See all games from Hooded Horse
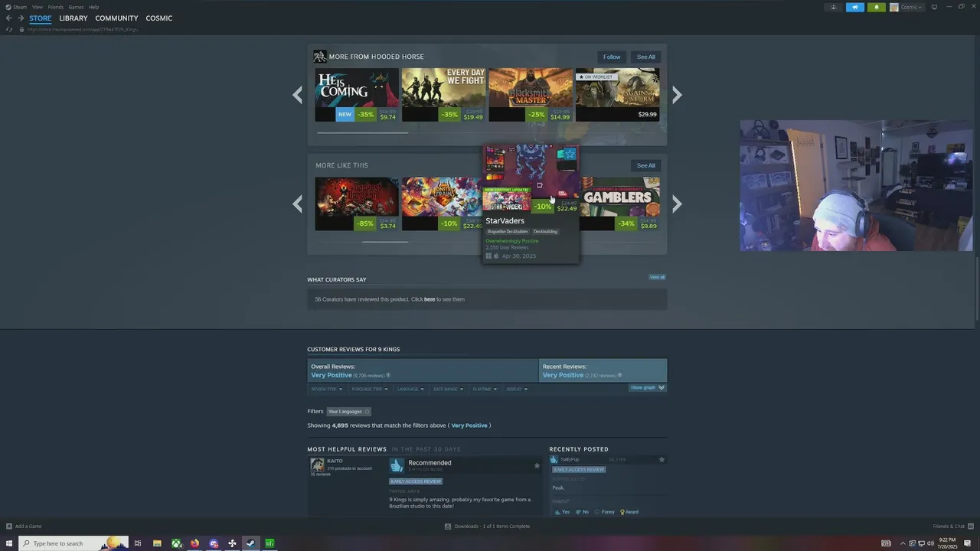 coord(646,57)
